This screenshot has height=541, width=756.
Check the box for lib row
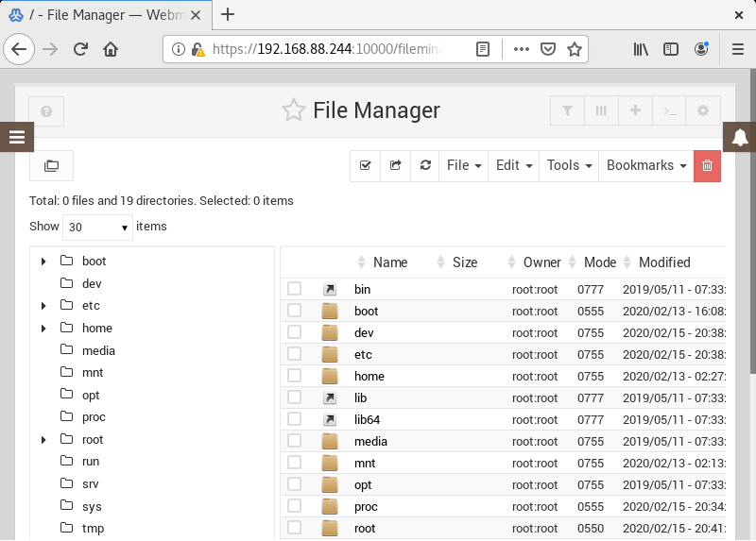(x=294, y=397)
